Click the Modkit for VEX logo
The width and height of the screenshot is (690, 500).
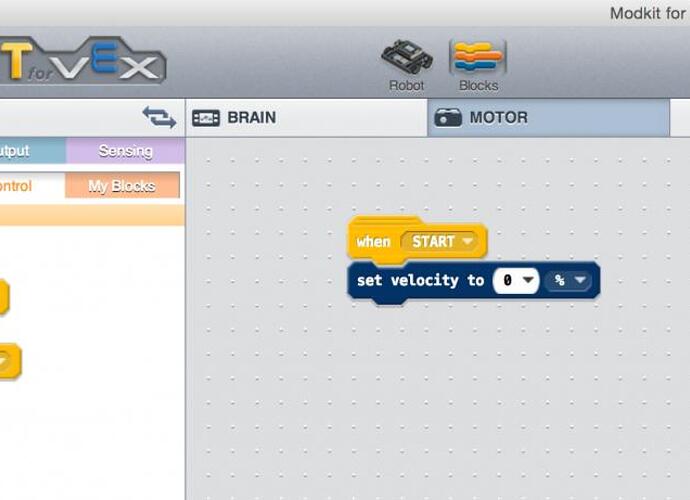83,60
